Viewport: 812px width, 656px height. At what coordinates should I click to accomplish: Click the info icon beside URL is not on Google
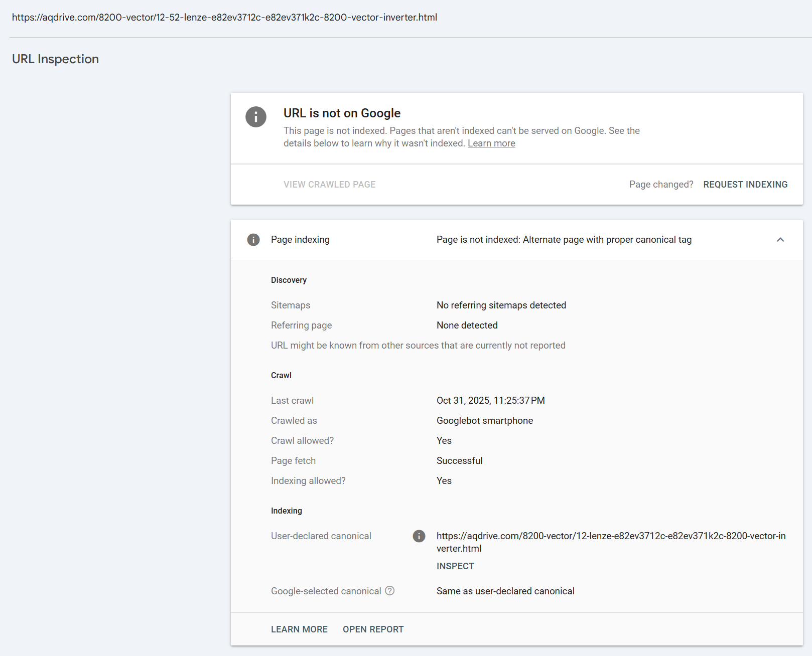[x=256, y=117]
